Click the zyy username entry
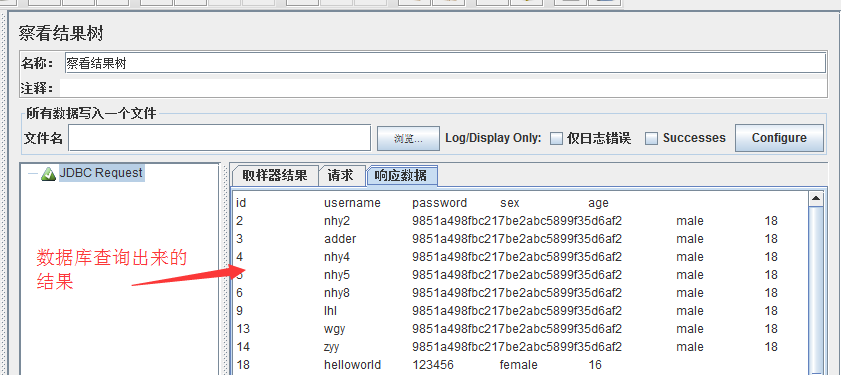Viewport: 841px width, 375px height. coord(331,347)
